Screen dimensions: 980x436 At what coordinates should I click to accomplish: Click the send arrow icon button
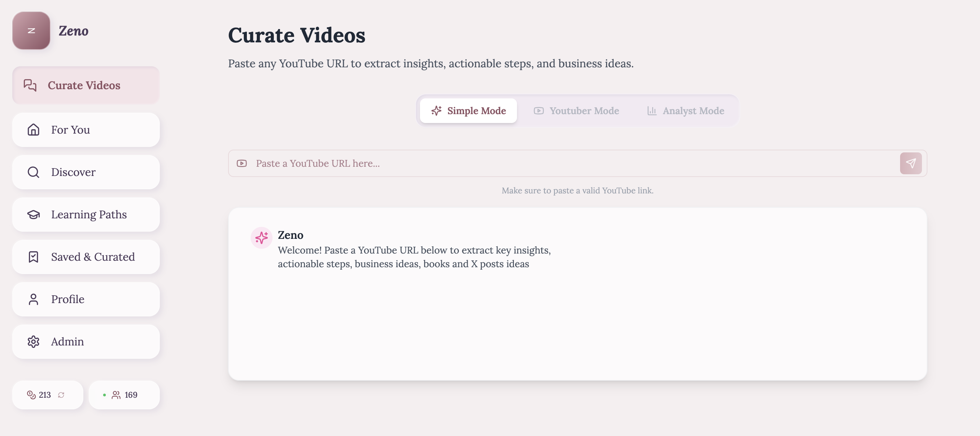910,163
